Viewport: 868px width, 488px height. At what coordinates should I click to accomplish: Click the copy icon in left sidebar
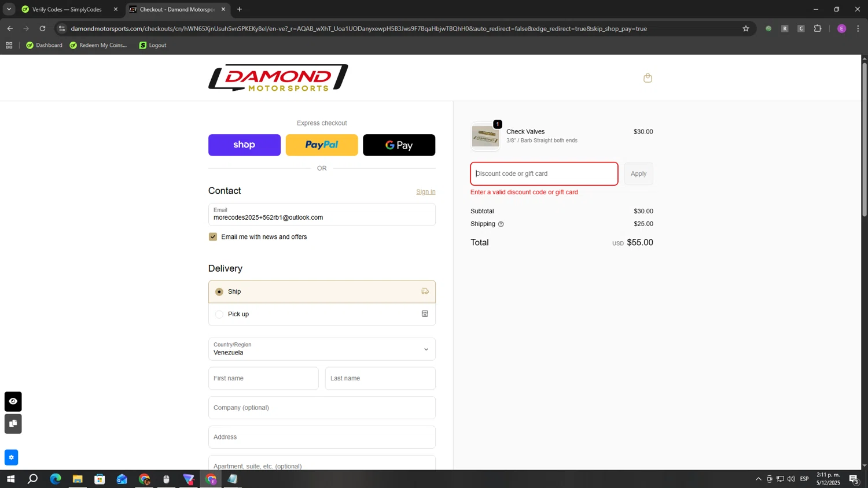point(13,424)
